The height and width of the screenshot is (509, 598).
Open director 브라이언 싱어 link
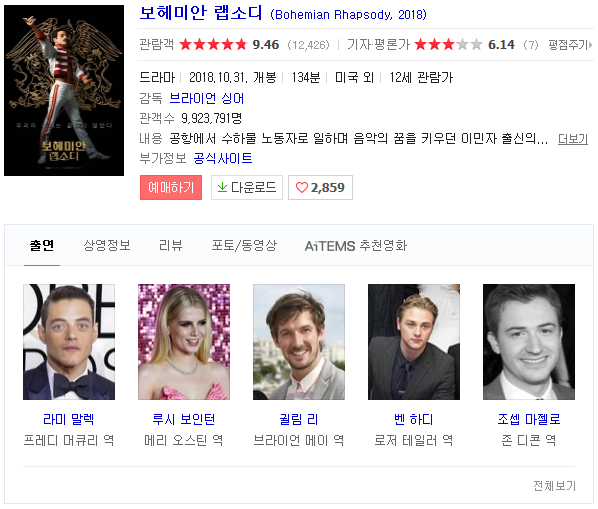[x=206, y=98]
